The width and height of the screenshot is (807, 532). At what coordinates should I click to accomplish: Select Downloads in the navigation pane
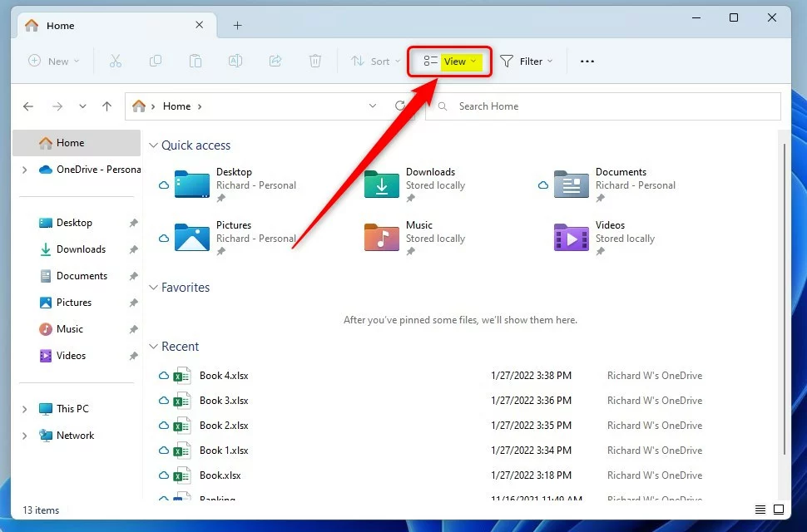[x=81, y=249]
